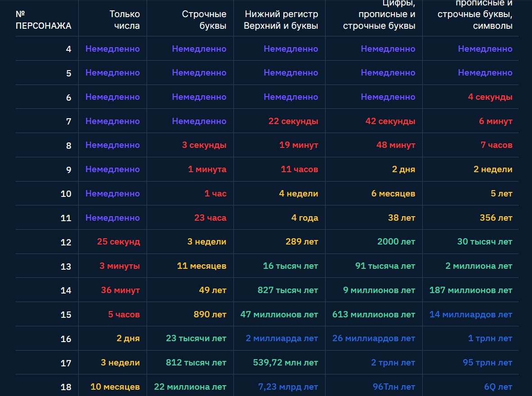Click the "7 часов" cell
The height and width of the screenshot is (396, 532).
[x=496, y=145]
